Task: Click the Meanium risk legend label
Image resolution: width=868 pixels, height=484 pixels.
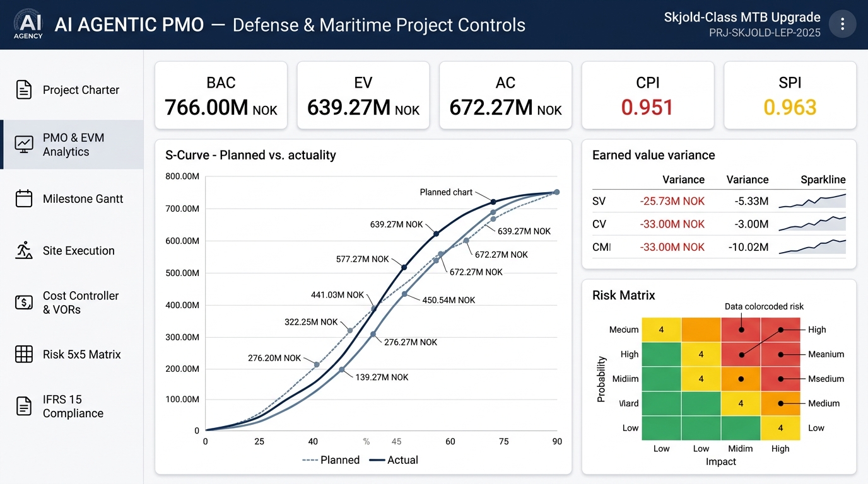Action: (826, 354)
